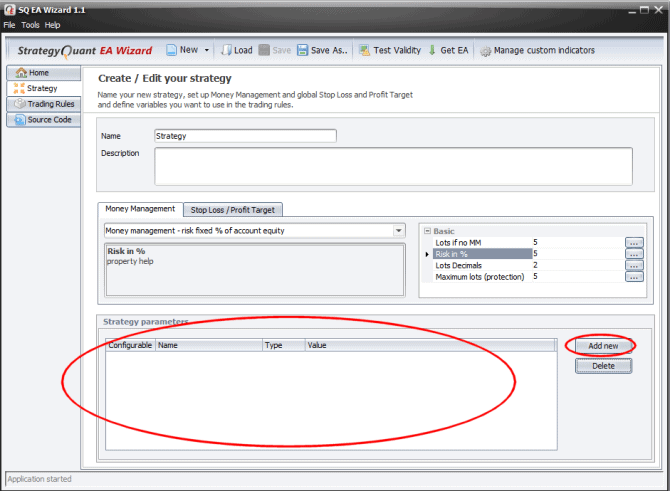This screenshot has width=670, height=491.
Task: Click the strategy Name input field
Action: [245, 136]
